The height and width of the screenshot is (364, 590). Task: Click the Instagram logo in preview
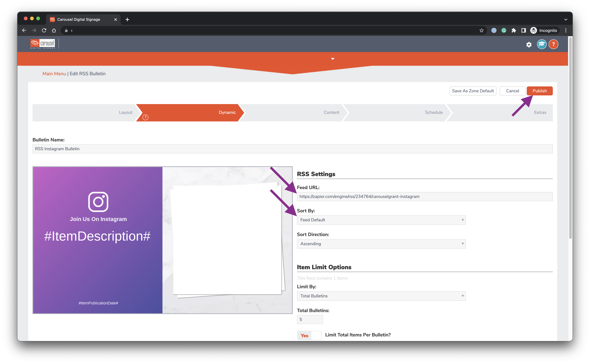click(x=98, y=202)
